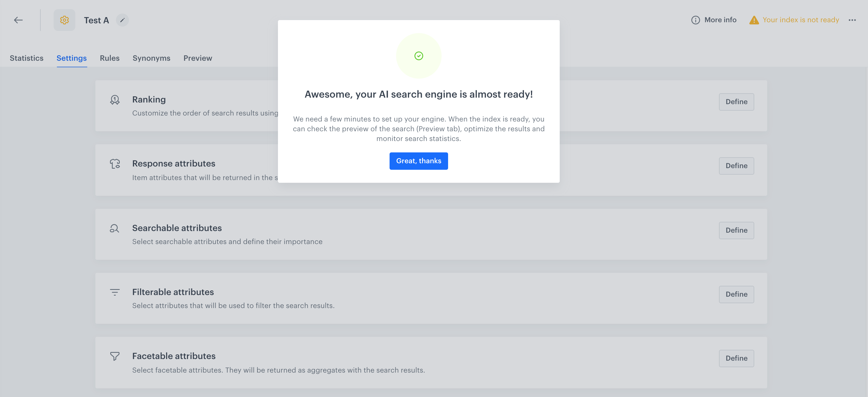Define the Ranking settings
The width and height of the screenshot is (868, 397).
tap(736, 102)
